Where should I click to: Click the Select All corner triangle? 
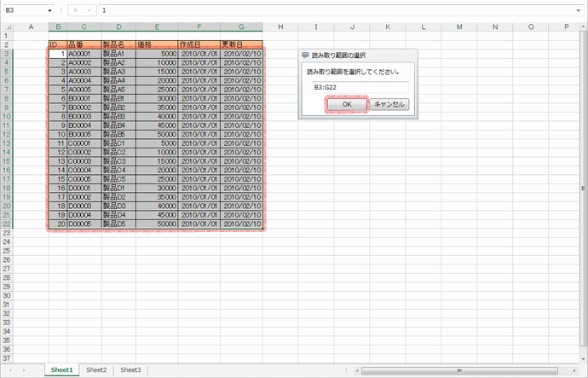point(8,27)
